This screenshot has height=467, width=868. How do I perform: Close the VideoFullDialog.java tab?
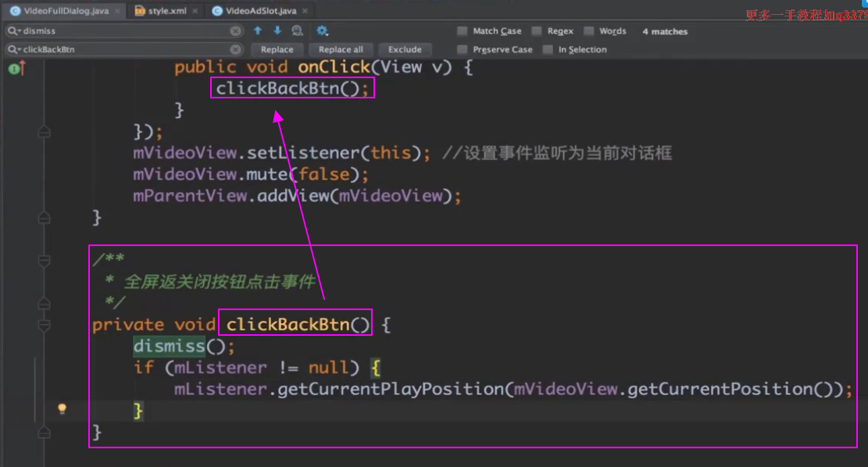tap(117, 10)
